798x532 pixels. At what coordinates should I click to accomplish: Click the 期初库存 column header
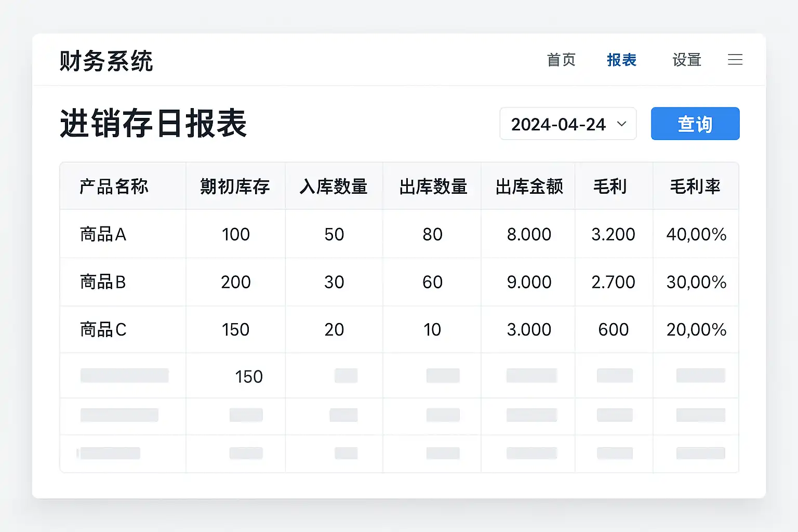[235, 187]
